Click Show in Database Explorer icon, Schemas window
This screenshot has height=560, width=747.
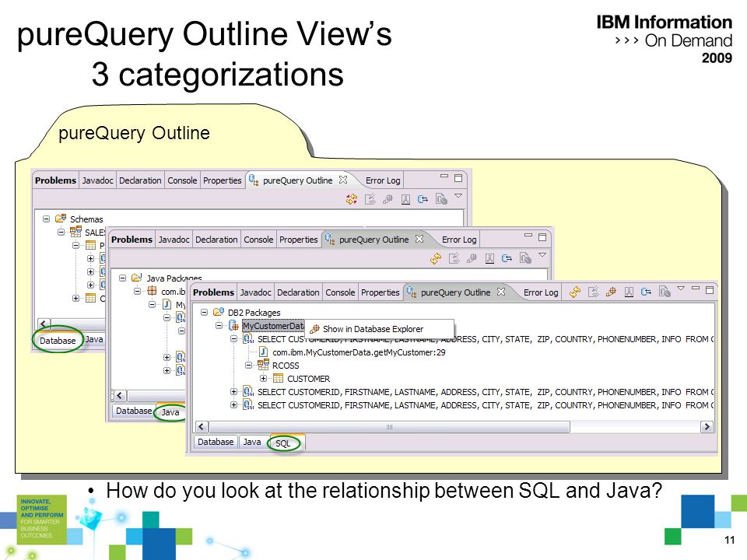coord(388,199)
